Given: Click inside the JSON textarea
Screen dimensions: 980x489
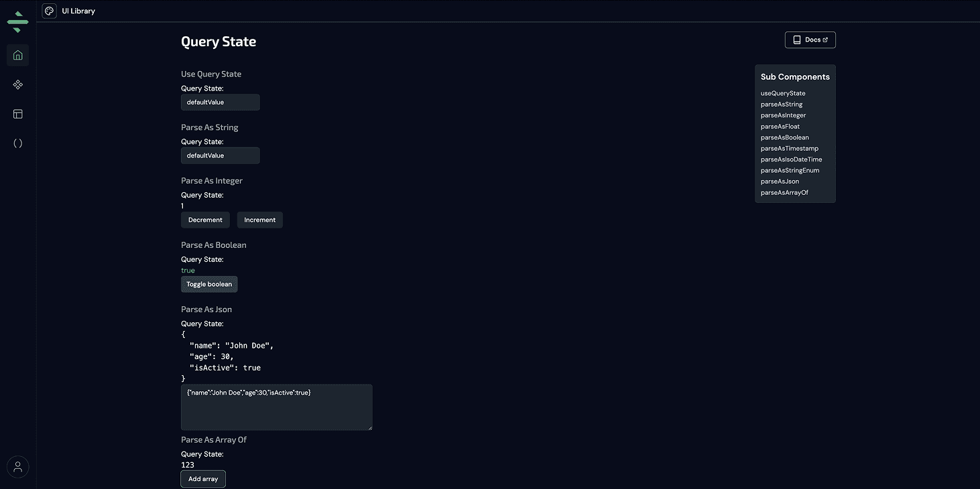Looking at the screenshot, I should click(277, 407).
